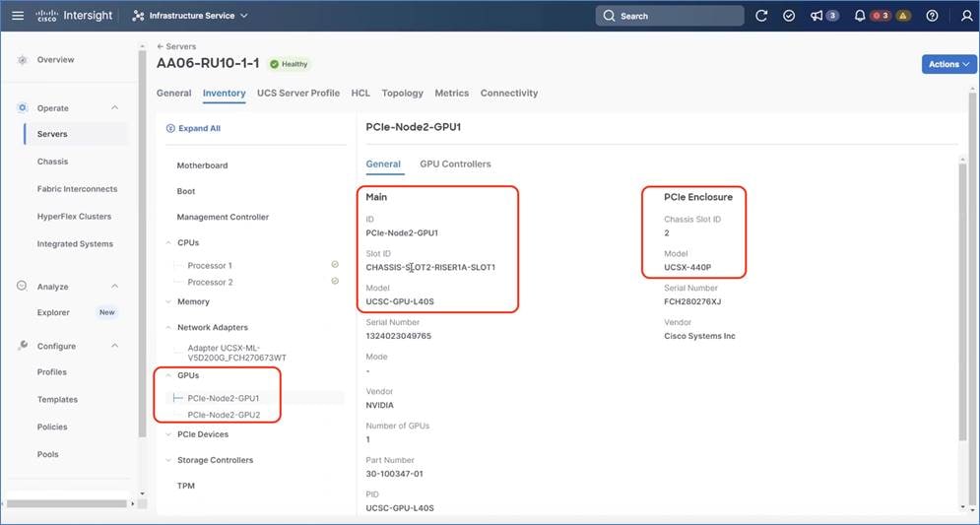Select the General GPU detail tab

383,164
